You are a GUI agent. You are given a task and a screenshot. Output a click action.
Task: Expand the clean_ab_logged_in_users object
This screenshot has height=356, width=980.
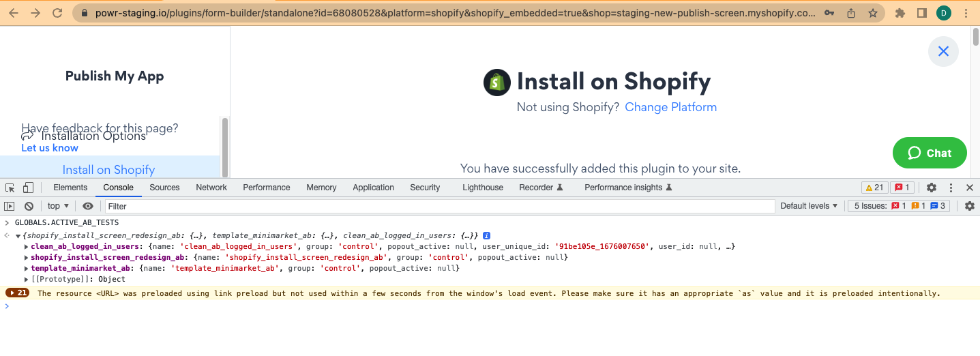[27, 246]
